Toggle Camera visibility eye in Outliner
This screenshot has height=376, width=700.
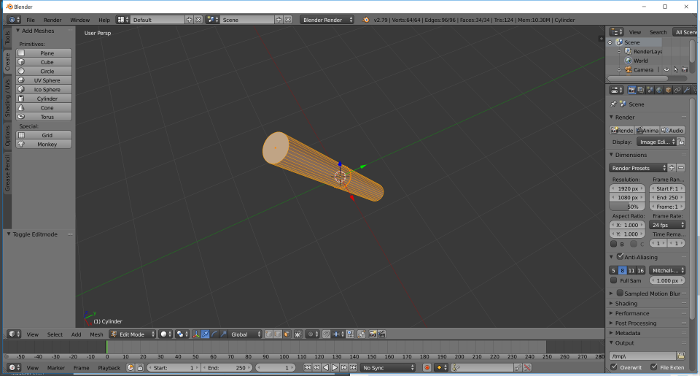667,70
